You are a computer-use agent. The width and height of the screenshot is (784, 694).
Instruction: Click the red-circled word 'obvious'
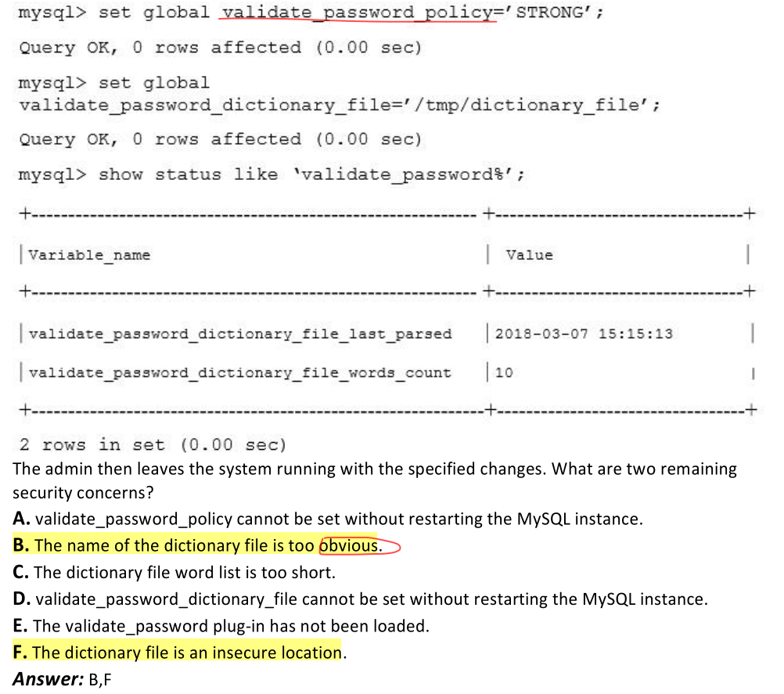[348, 545]
